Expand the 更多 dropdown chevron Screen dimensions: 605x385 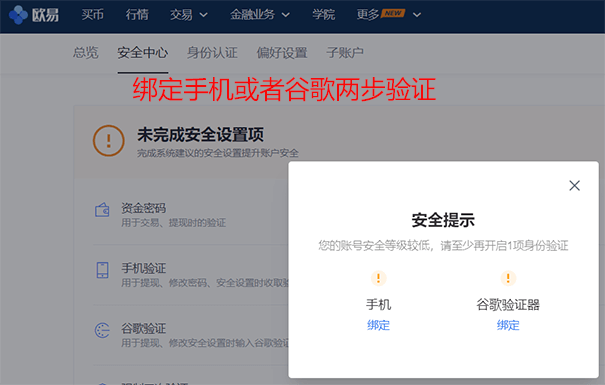click(417, 15)
